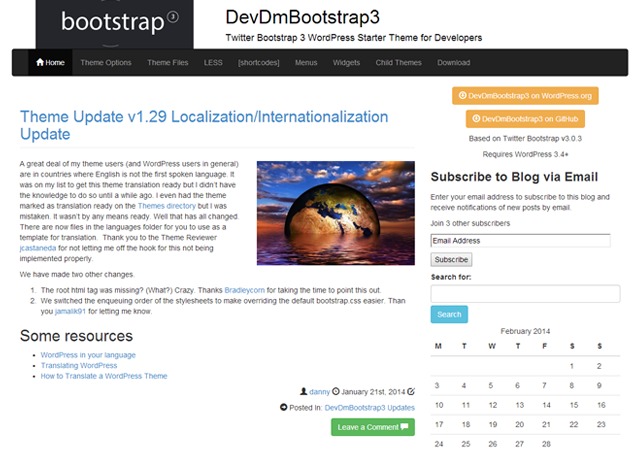
Task: Click the clock icon before January 21st
Action: (336, 391)
